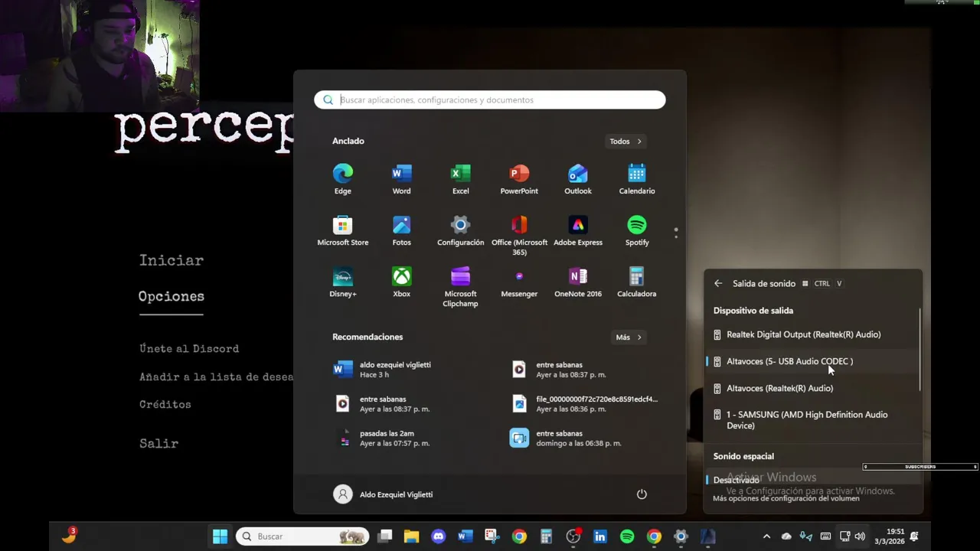Image resolution: width=980 pixels, height=551 pixels.
Task: Select 1 - SAMSUNG AMD HD Audio output
Action: click(812, 420)
